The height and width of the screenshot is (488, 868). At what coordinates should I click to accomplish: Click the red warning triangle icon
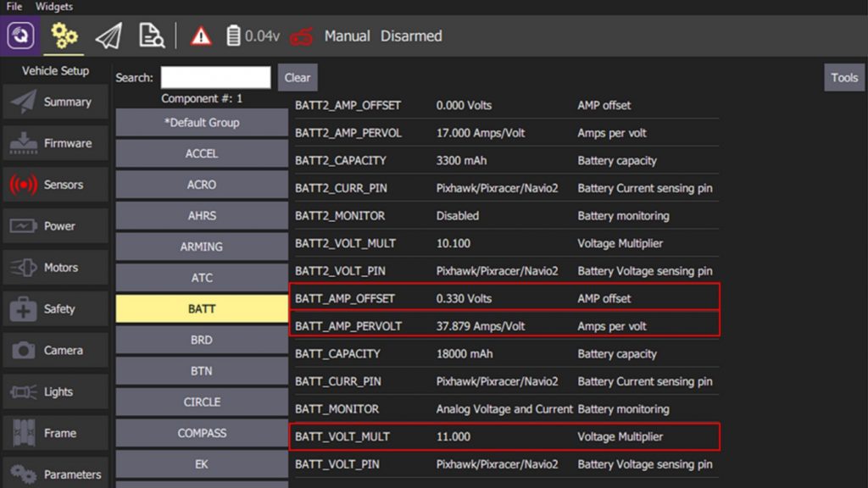(x=201, y=36)
